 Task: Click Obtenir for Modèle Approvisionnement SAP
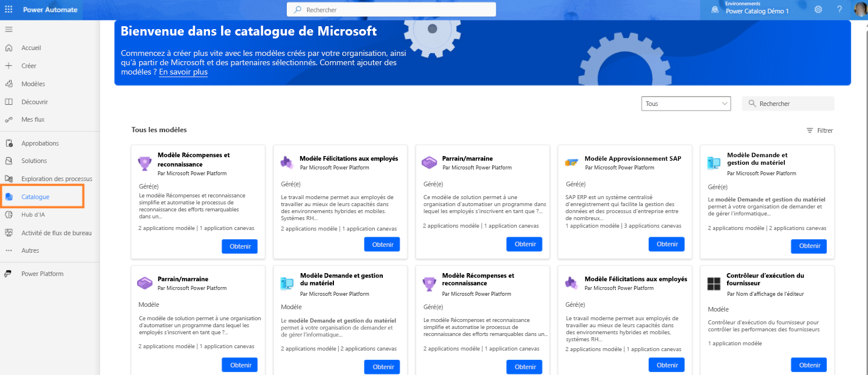(x=667, y=244)
